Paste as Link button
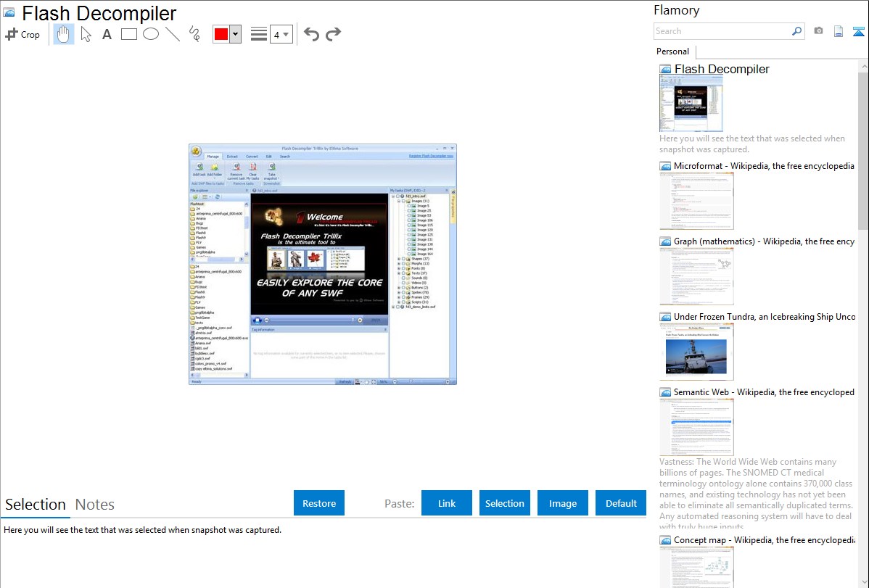Viewport: 869px width, 588px height. [447, 503]
